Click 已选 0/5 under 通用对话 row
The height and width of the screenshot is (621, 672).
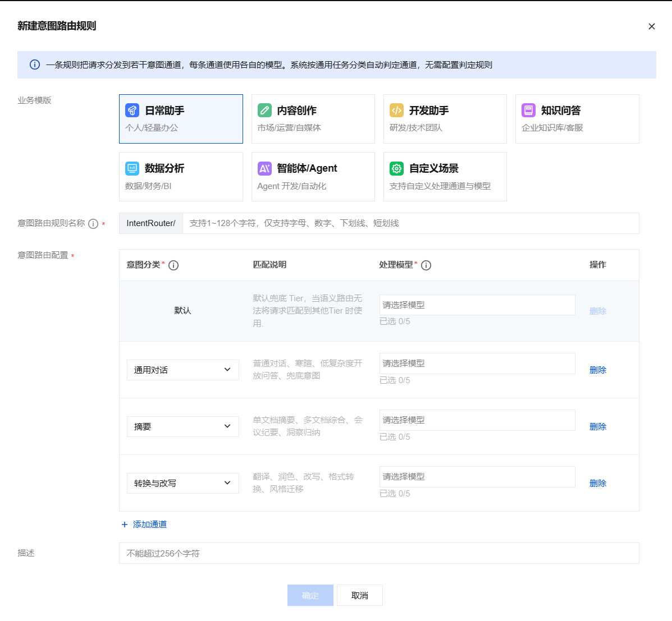point(395,380)
